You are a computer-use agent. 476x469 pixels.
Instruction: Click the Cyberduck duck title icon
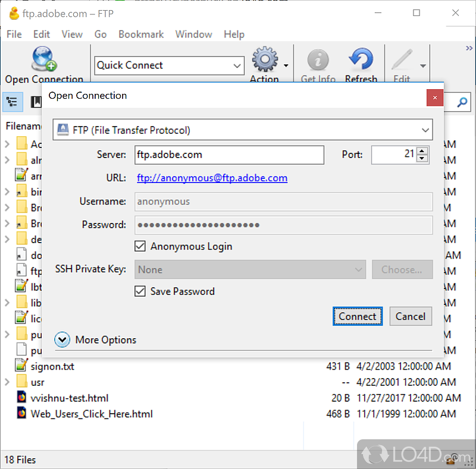[14, 14]
